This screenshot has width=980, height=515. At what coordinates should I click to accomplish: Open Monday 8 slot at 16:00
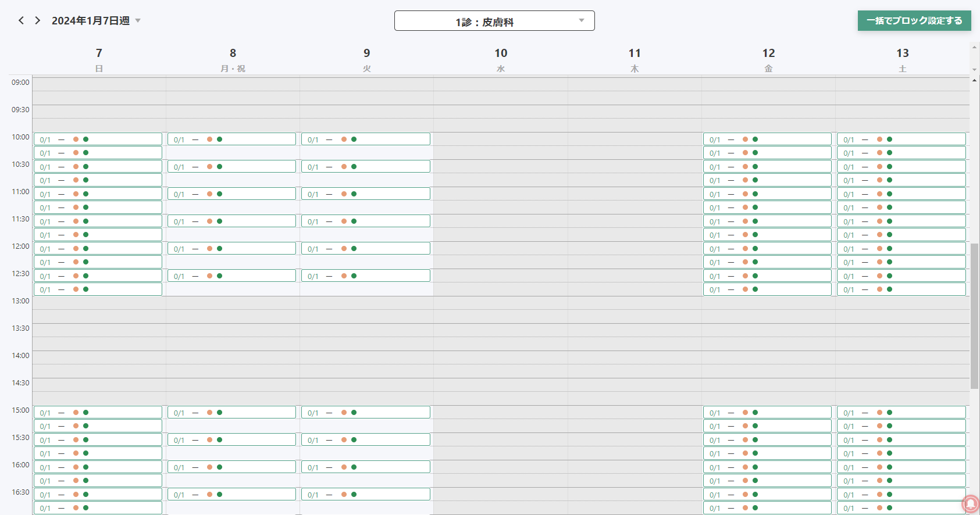click(x=231, y=467)
